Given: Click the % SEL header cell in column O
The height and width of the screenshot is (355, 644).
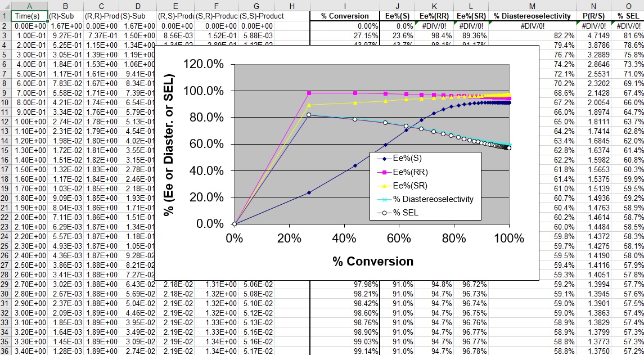Looking at the screenshot, I should coord(628,16).
